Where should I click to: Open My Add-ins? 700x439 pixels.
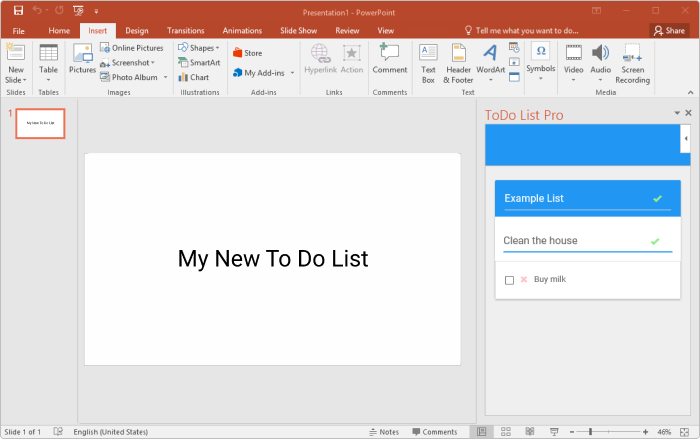pos(259,73)
